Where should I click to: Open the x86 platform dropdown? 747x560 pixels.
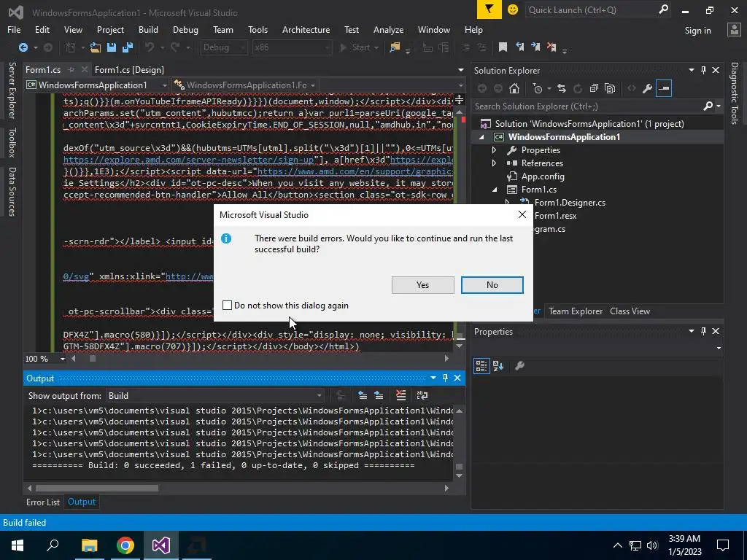tap(292, 47)
